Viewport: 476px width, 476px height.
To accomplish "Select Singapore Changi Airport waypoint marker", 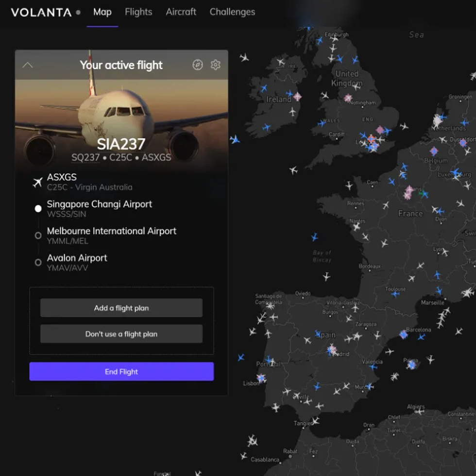I will [38, 208].
